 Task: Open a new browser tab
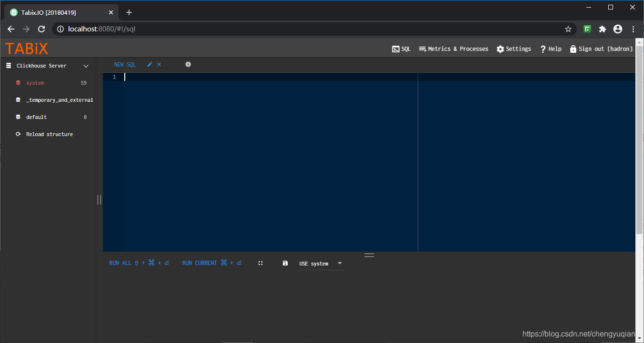point(129,12)
